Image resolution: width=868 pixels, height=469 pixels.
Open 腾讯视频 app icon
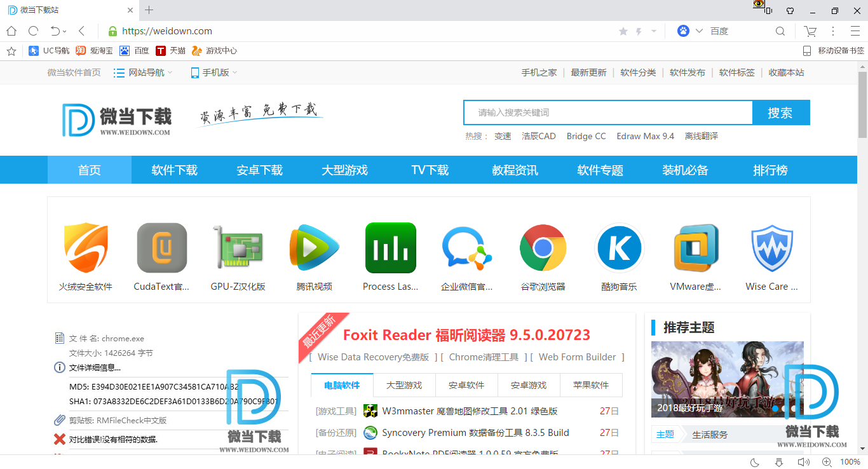pyautogui.click(x=315, y=248)
